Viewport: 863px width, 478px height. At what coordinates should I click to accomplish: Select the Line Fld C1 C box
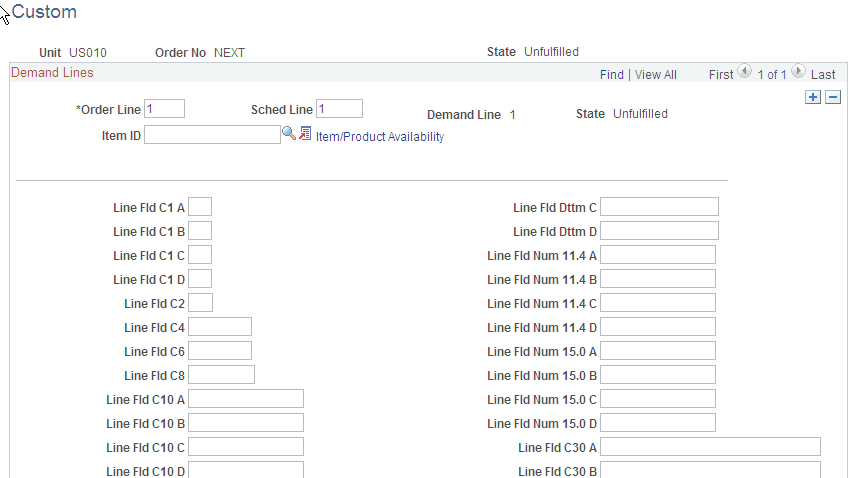point(200,255)
